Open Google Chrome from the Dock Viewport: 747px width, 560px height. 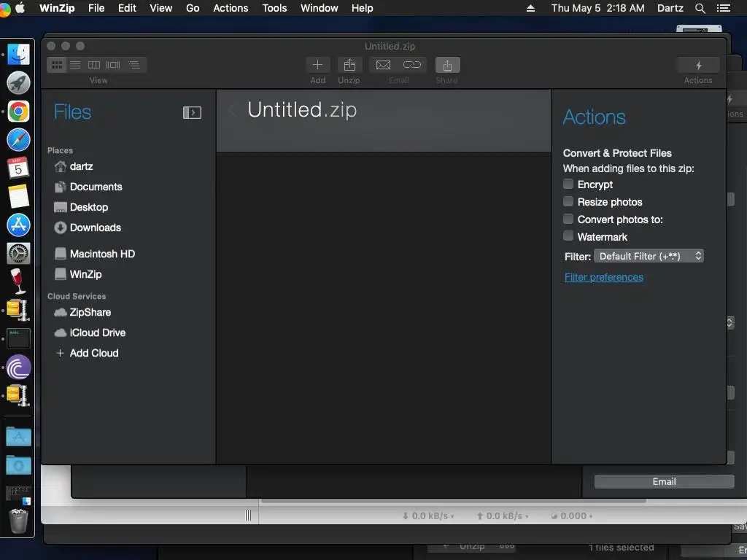coord(18,112)
